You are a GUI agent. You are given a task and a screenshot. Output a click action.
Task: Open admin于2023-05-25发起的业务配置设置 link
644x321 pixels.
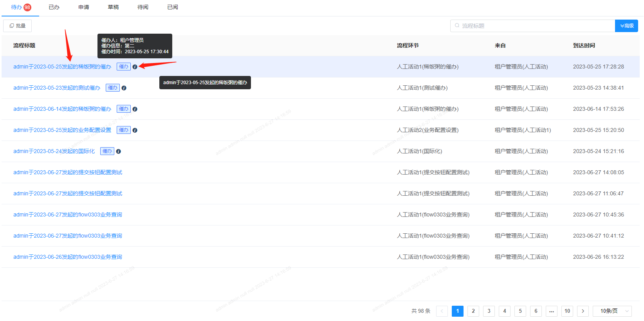tap(62, 130)
